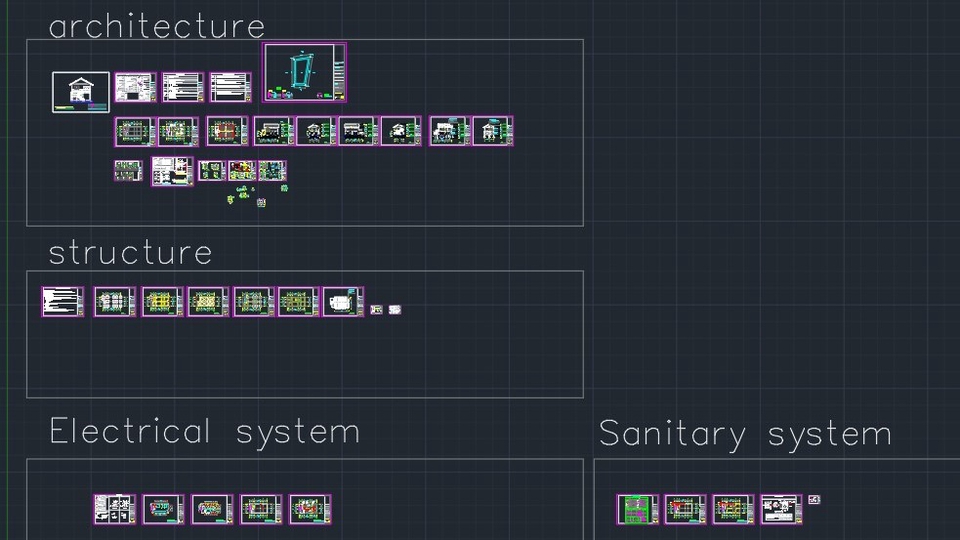Select last sheet in Electrical system row
The width and height of the screenshot is (960, 540).
(310, 509)
